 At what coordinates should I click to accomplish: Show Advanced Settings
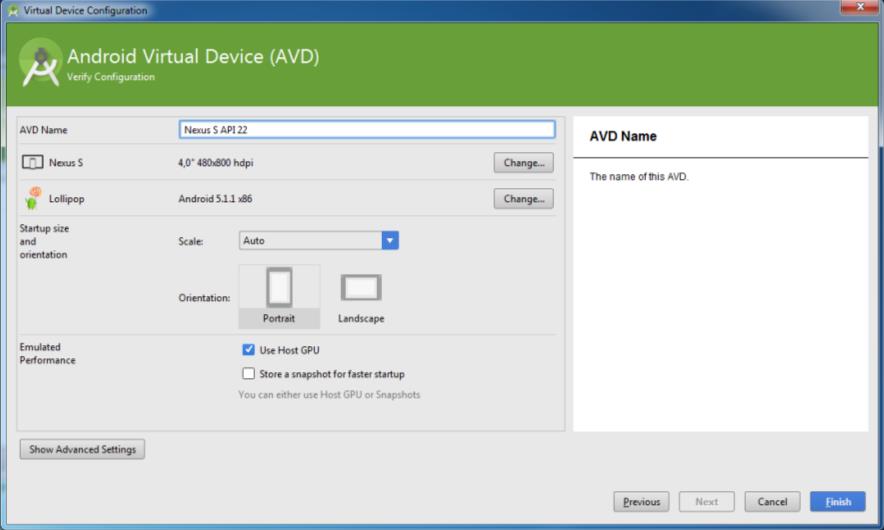coord(82,449)
